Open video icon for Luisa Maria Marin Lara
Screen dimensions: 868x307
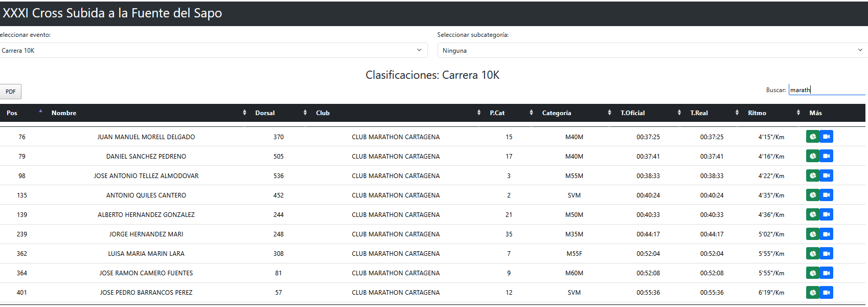(827, 253)
